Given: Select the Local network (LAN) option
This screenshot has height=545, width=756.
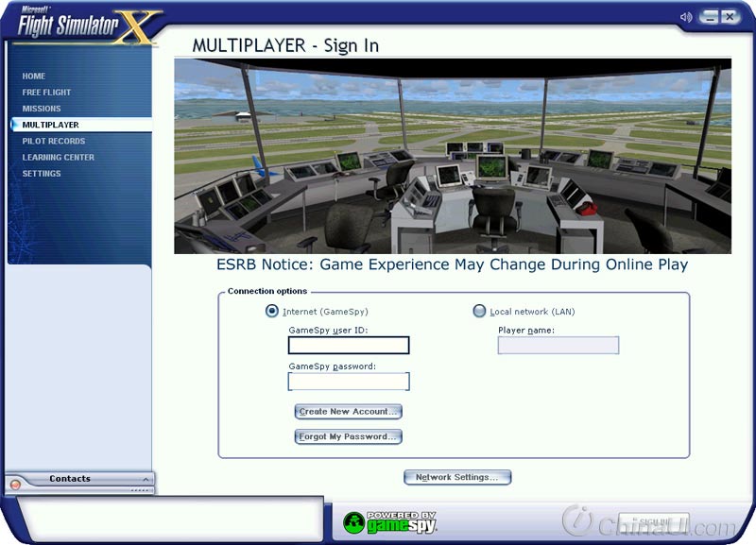Looking at the screenshot, I should (x=479, y=311).
